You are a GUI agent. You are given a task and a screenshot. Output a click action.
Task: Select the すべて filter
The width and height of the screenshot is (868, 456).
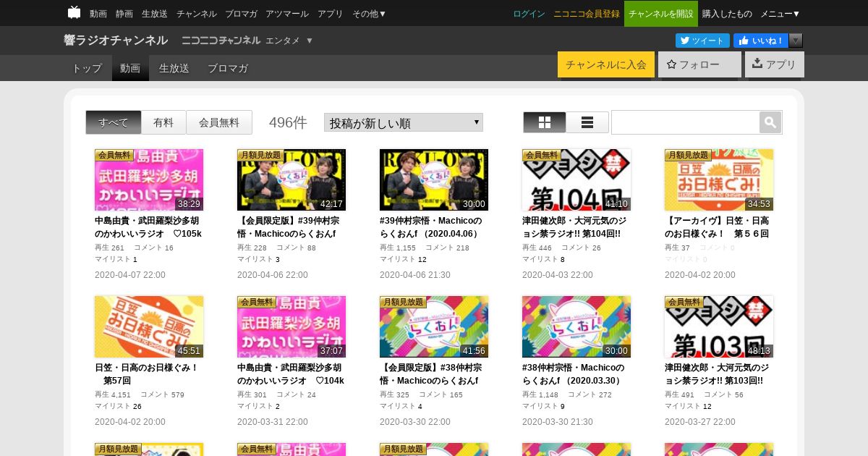(x=114, y=122)
